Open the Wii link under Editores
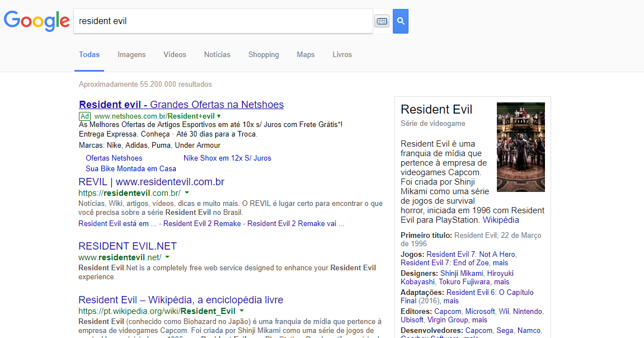The height and width of the screenshot is (338, 644). click(504, 311)
